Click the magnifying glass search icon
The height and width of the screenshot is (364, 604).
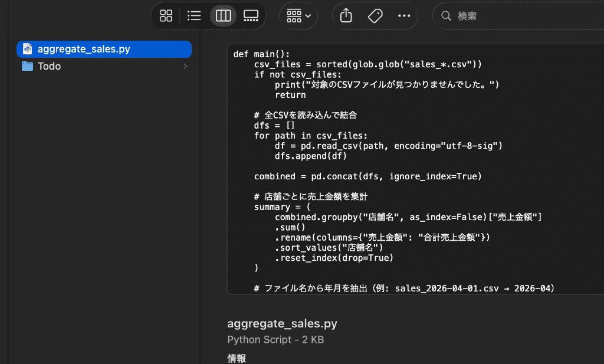[446, 16]
